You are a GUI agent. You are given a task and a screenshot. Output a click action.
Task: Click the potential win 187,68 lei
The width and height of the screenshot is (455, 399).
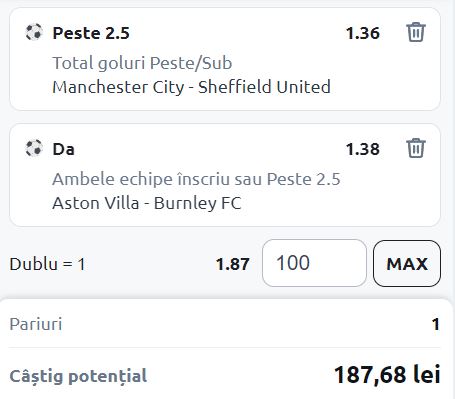coord(387,375)
